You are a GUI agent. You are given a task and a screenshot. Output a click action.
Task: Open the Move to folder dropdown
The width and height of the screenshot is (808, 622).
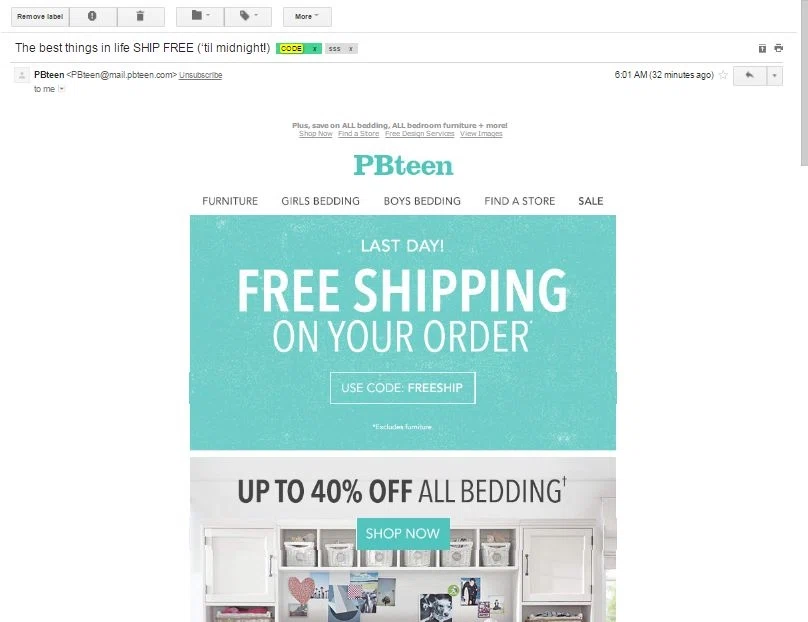200,16
